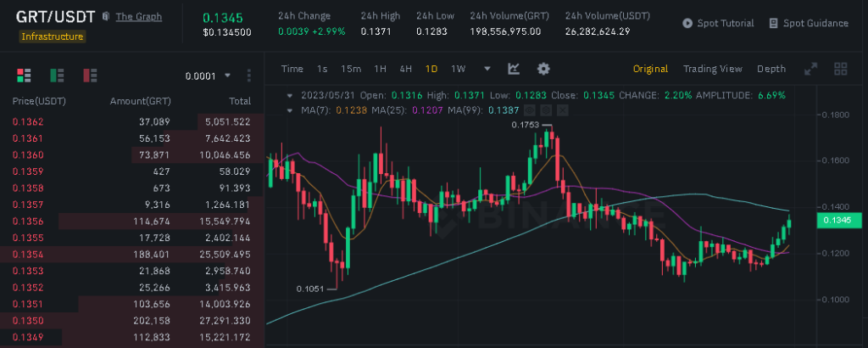The width and height of the screenshot is (868, 348).
Task: Switch to Trading View chart tab
Action: pos(712,69)
